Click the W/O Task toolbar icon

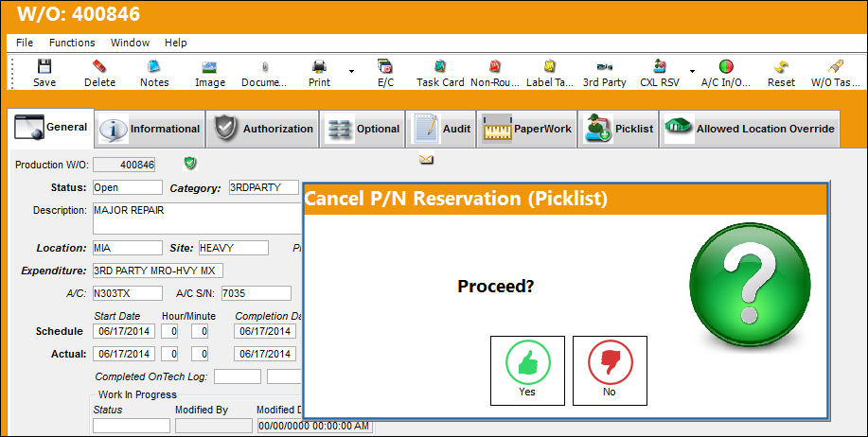coord(835,67)
